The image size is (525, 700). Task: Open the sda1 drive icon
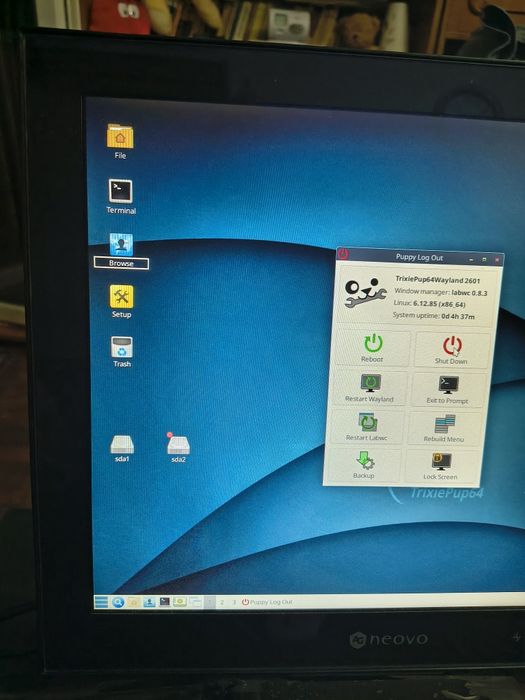pos(122,449)
